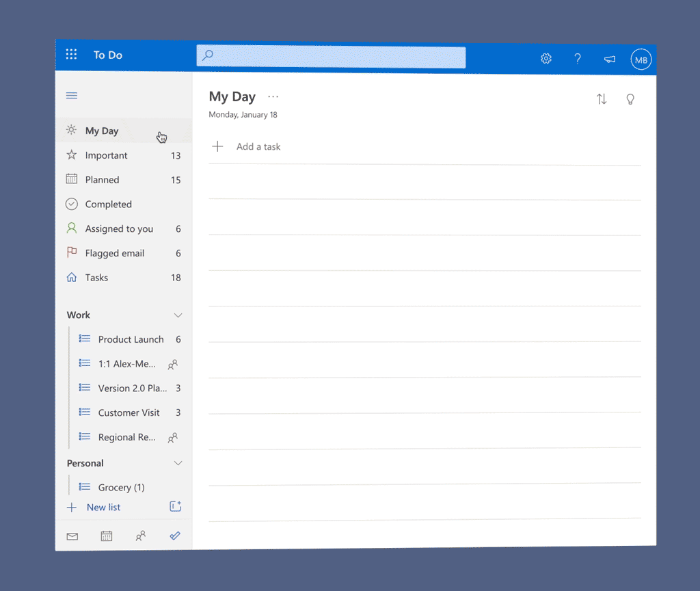The height and width of the screenshot is (591, 700).
Task: Click the Help question mark icon
Action: pos(578,59)
